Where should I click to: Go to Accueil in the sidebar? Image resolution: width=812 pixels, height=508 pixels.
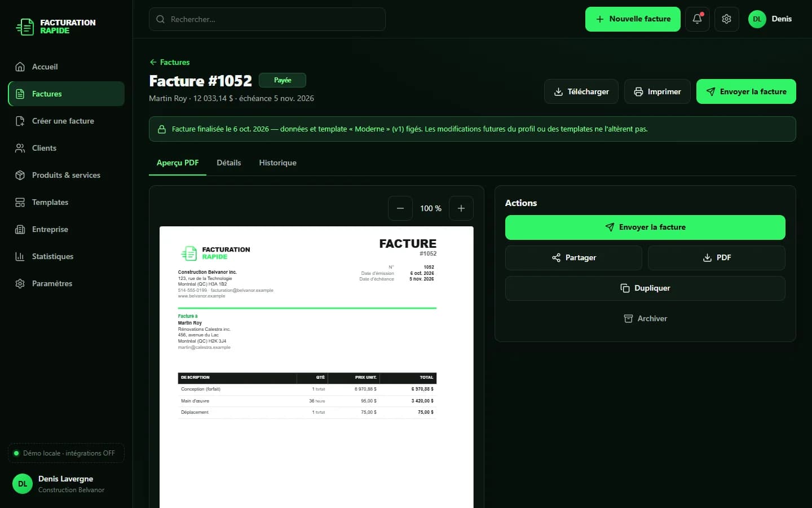click(66, 67)
